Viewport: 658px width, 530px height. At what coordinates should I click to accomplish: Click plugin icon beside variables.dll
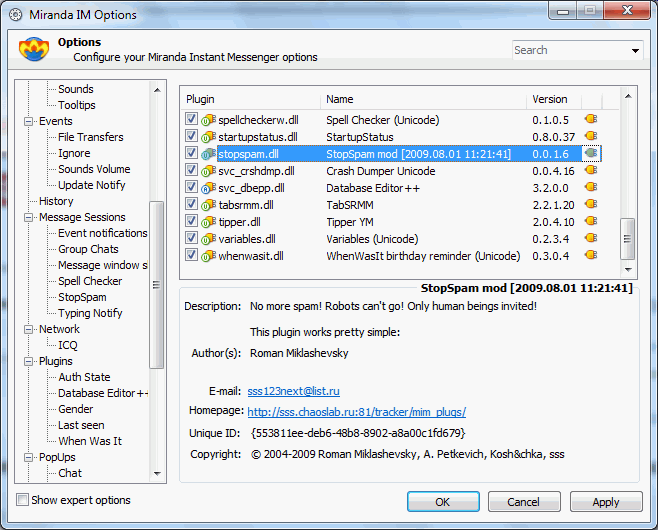point(208,239)
